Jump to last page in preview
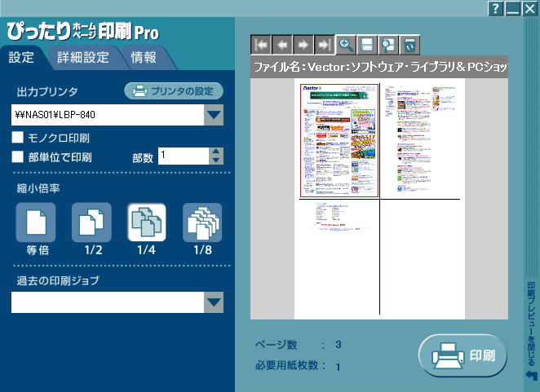The image size is (540, 392). (x=324, y=45)
